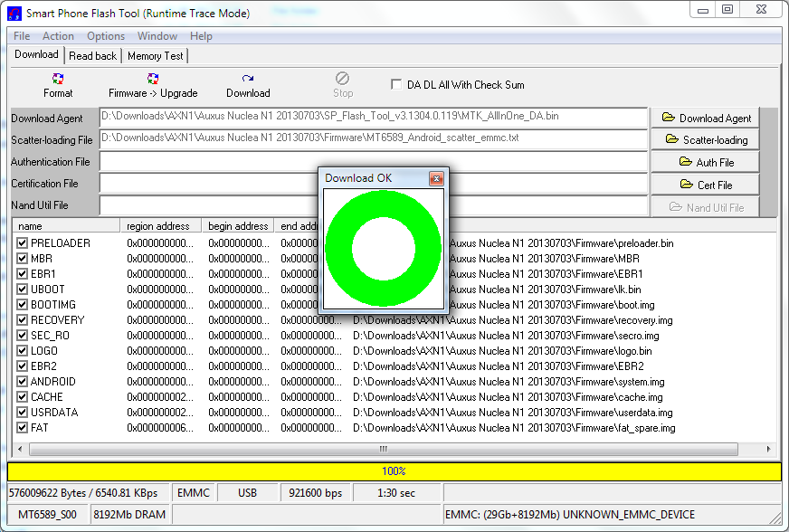Screen dimensions: 789x532
Task: Uncheck the FAT partition checkbox
Action: coord(22,427)
